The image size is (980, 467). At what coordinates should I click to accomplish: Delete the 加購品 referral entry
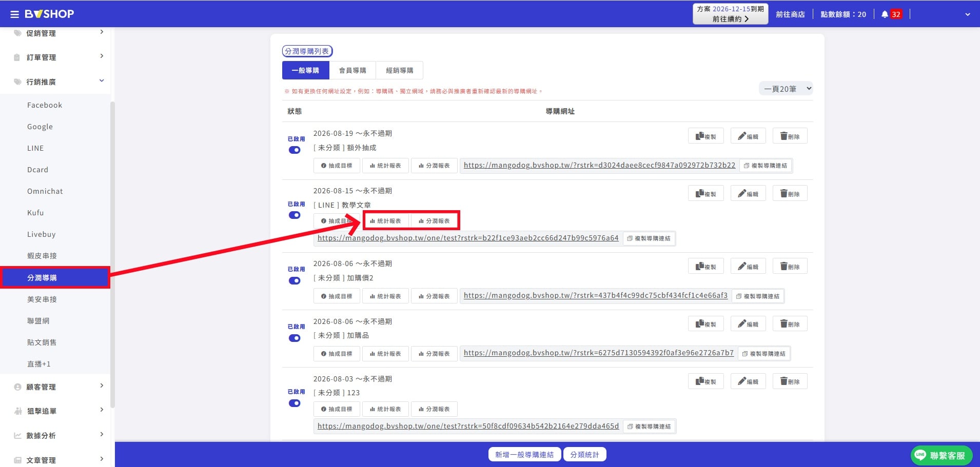click(x=790, y=323)
